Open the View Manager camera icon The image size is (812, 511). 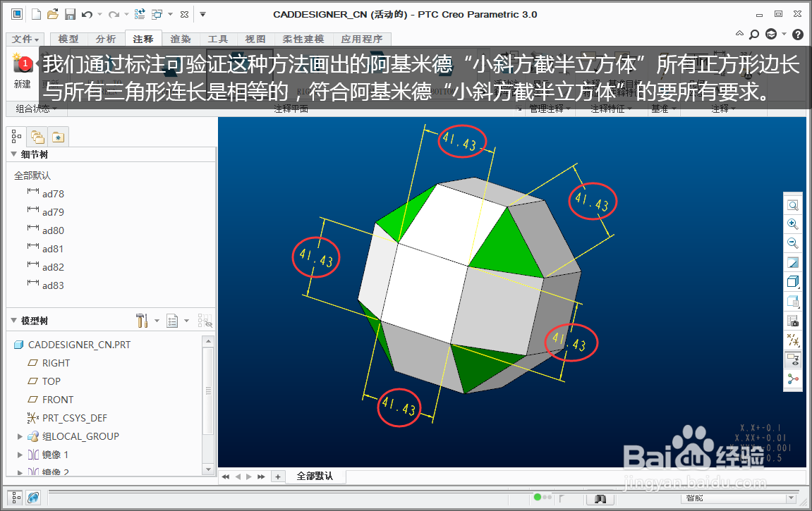pos(793,321)
